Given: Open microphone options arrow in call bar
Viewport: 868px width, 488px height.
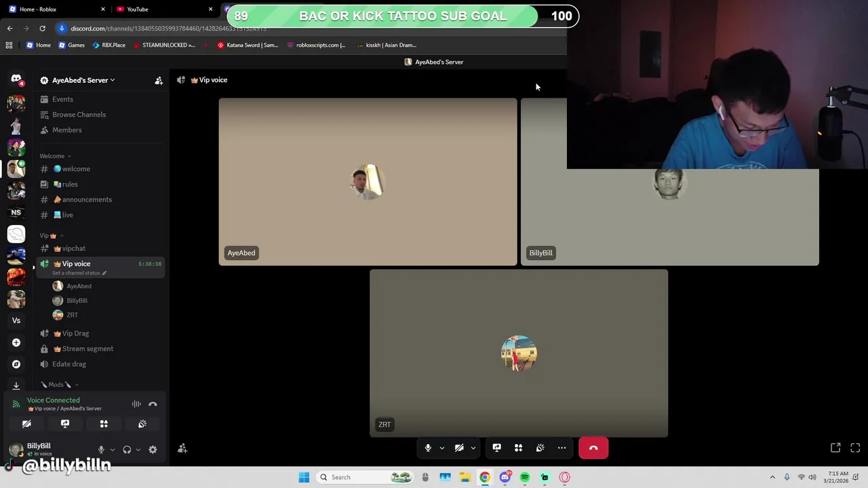Looking at the screenshot, I should [x=441, y=448].
